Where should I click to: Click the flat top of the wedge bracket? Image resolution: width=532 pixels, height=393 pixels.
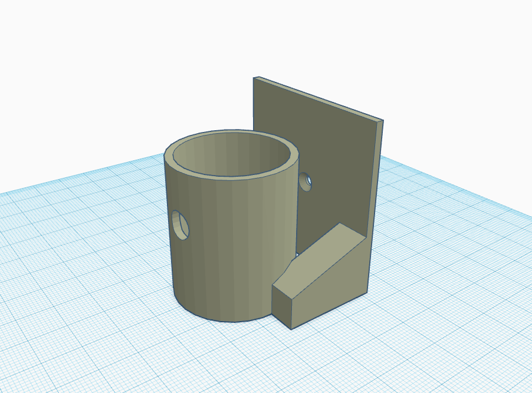point(353,233)
